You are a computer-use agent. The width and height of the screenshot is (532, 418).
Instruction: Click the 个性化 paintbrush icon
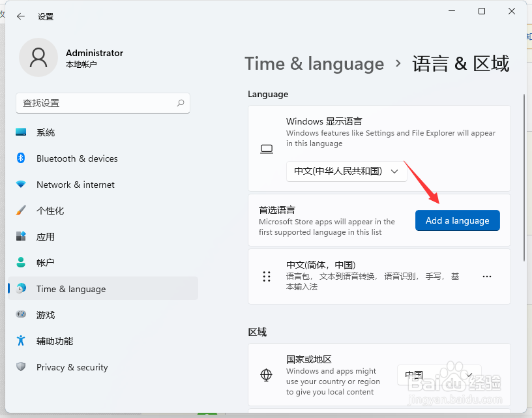[21, 211]
